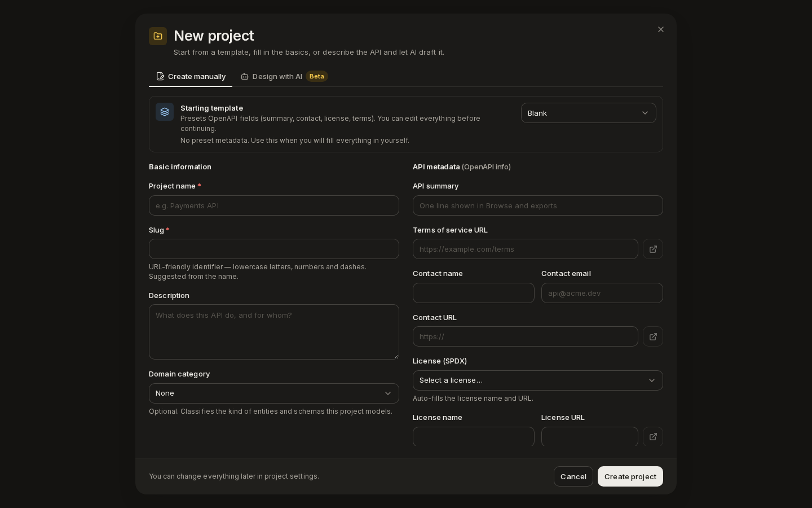812x508 pixels.
Task: Click 'Auto-fills the license name and URL.' hint
Action: pos(473,398)
